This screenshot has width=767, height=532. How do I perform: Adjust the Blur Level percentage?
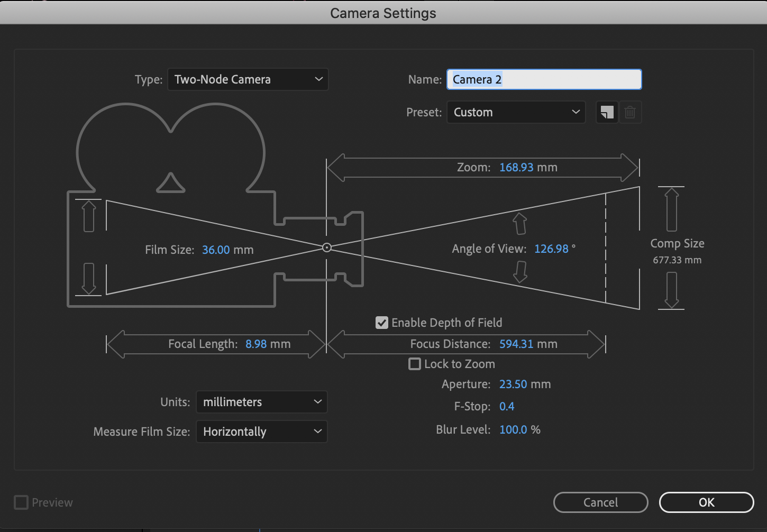(x=514, y=429)
